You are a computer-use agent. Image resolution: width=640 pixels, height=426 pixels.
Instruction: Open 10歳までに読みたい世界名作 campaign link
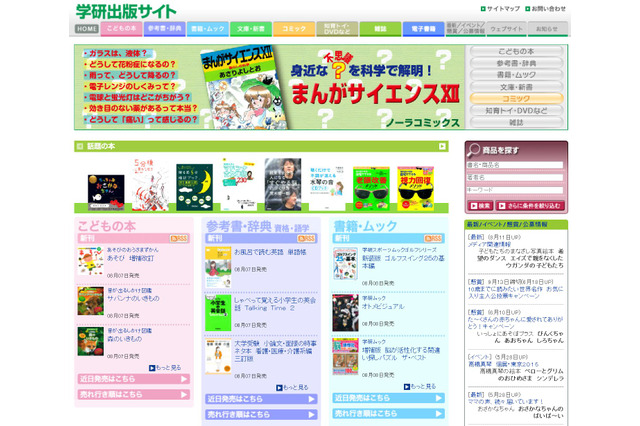[515, 292]
